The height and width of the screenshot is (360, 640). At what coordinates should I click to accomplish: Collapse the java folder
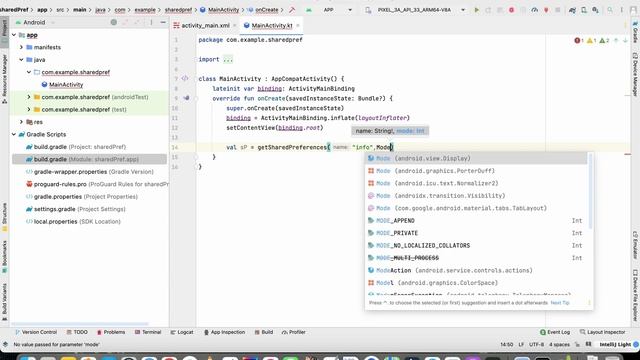click(x=21, y=60)
